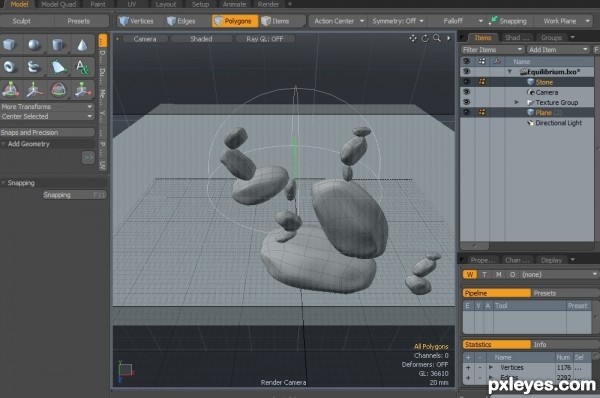Toggle the M morph map button
The width and height of the screenshot is (600, 398).
(x=499, y=274)
